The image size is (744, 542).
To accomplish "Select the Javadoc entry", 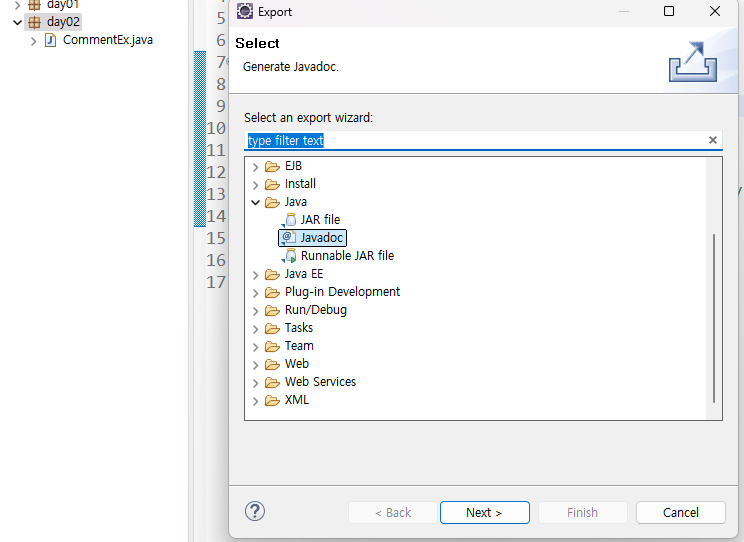I will click(321, 238).
